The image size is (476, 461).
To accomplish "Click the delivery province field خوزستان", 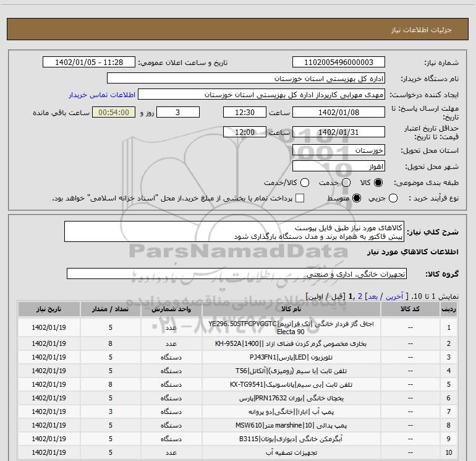I will click(x=339, y=150).
